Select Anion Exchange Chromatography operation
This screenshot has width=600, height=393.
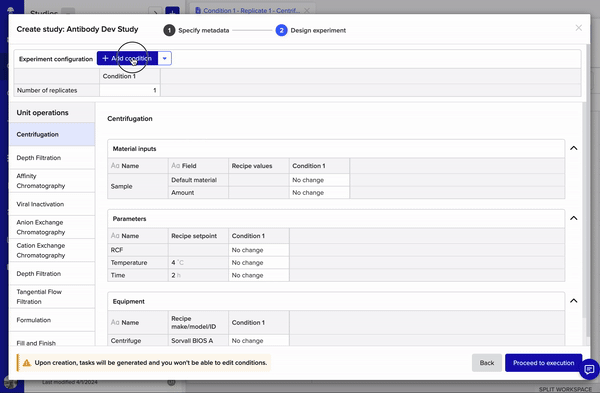[52, 227]
